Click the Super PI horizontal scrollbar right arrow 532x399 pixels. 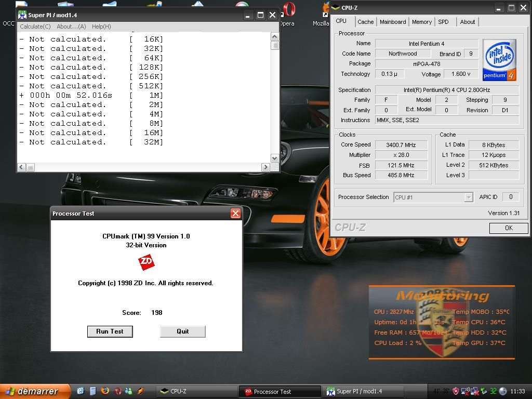[265, 167]
